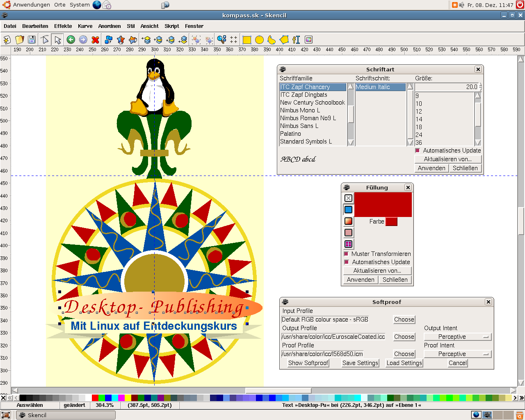The image size is (525, 420).
Task: Select tiled pattern fill in Füllung
Action: point(348,244)
